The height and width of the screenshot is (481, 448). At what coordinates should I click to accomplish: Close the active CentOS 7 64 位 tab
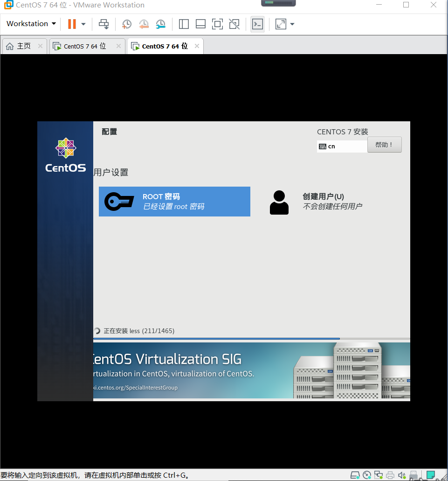click(x=197, y=46)
